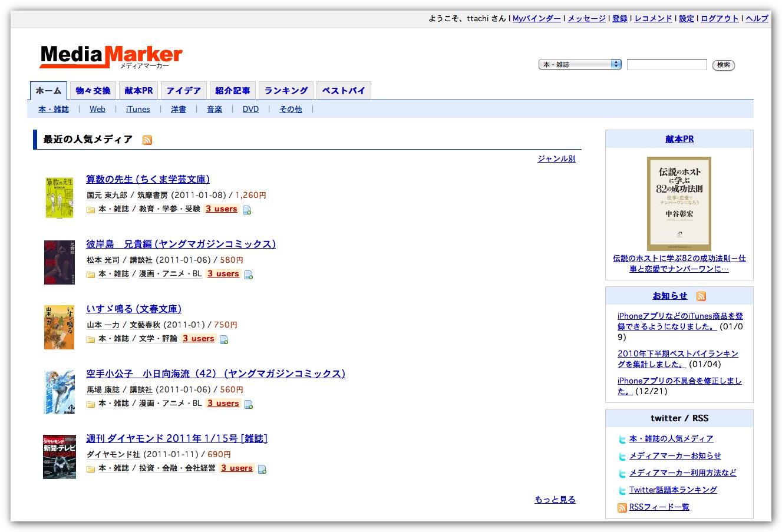Image resolution: width=782 pixels, height=532 pixels.
Task: Open the ジャンル別 link
Action: click(556, 159)
